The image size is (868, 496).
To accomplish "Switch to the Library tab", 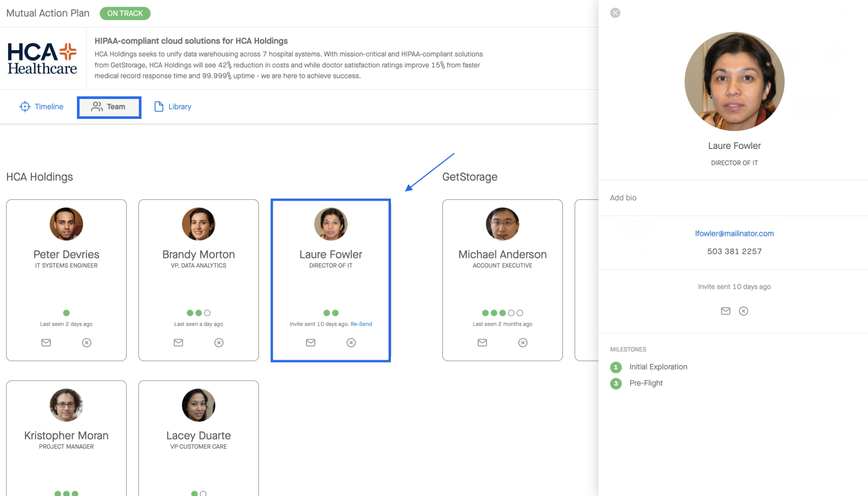I will coord(173,107).
